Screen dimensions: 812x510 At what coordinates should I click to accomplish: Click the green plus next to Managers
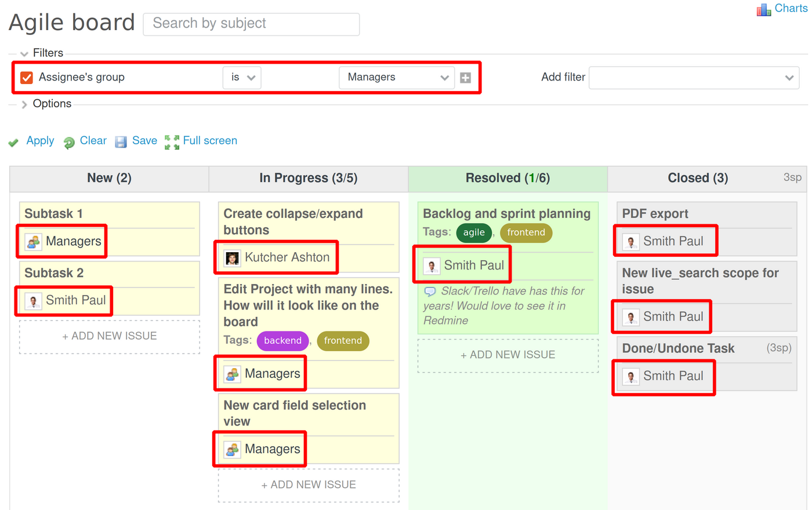466,76
